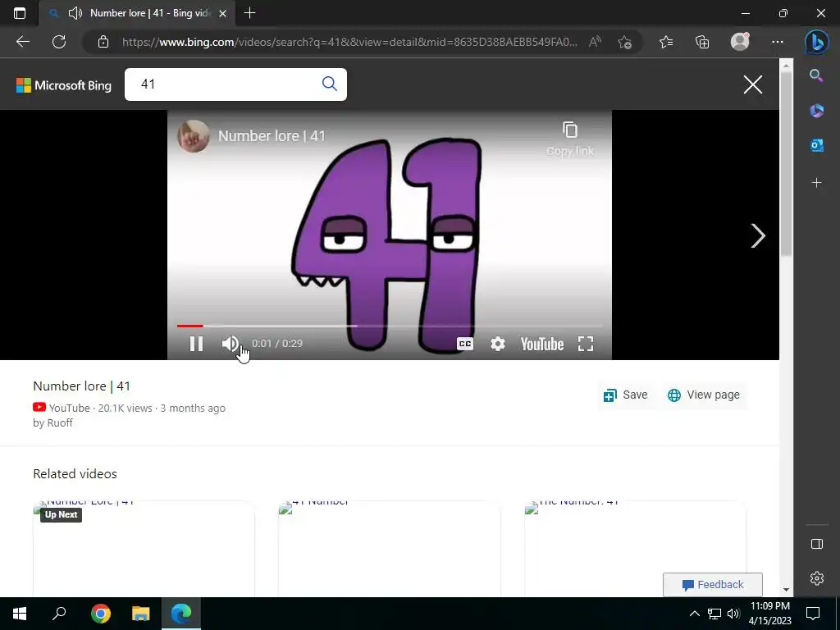Save the video to collections
Image resolution: width=840 pixels, height=630 pixels.
(x=625, y=395)
